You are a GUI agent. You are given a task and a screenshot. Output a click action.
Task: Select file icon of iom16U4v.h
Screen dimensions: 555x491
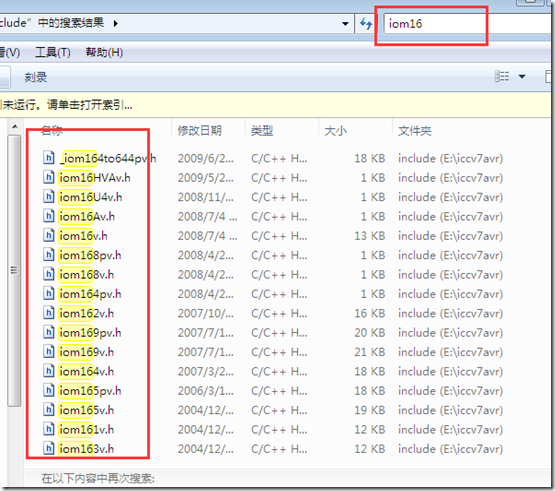[49, 196]
